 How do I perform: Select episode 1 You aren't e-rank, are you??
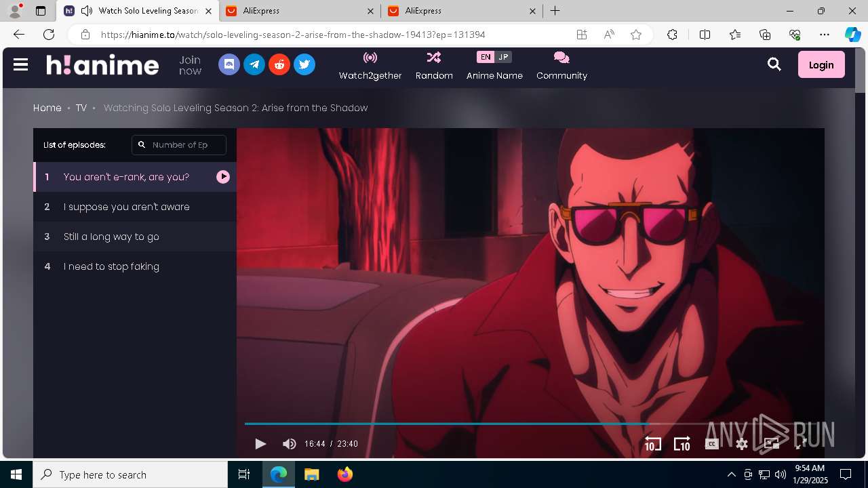click(x=135, y=177)
